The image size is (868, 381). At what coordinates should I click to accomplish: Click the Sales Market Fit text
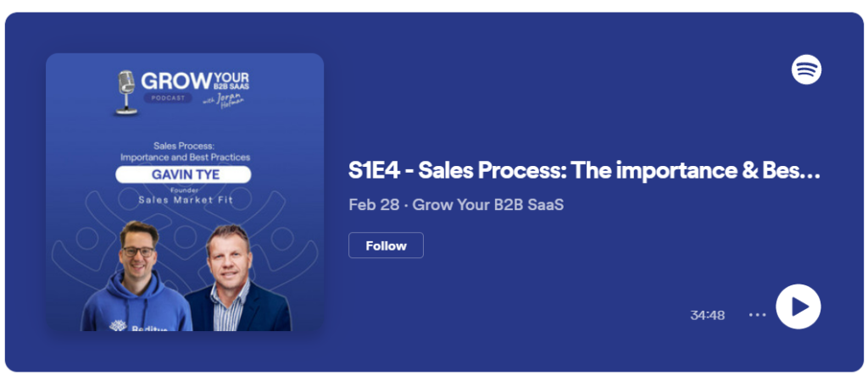click(186, 200)
